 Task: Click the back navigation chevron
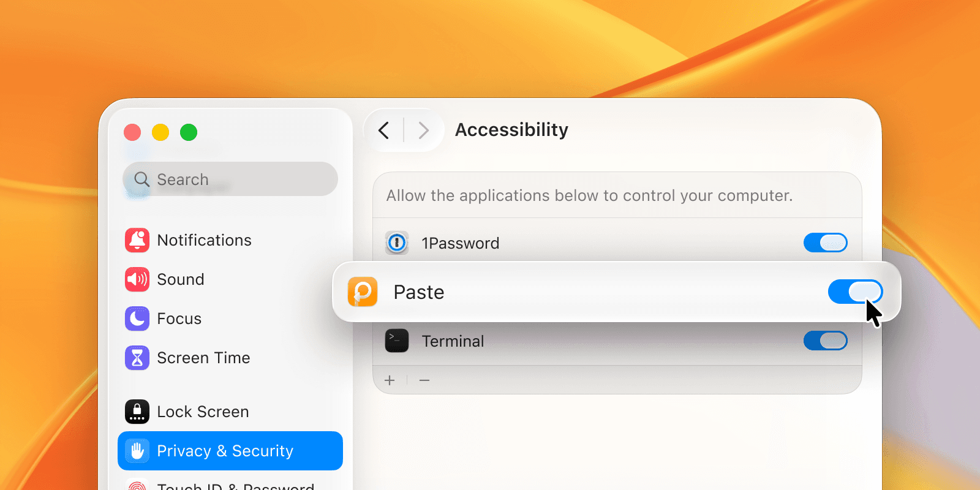point(383,130)
